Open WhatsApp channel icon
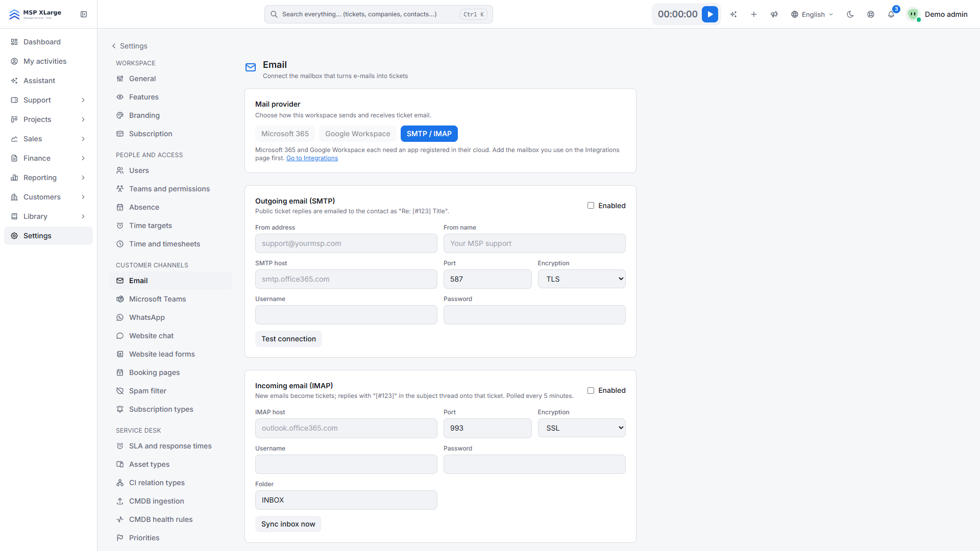Viewport: 980px width, 551px height. pos(120,317)
